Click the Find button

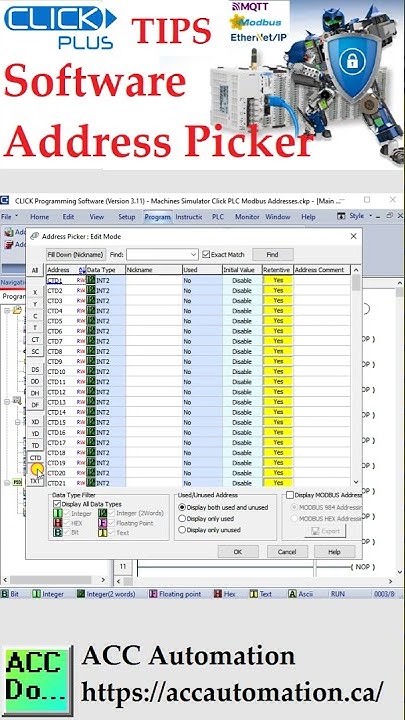coord(272,254)
